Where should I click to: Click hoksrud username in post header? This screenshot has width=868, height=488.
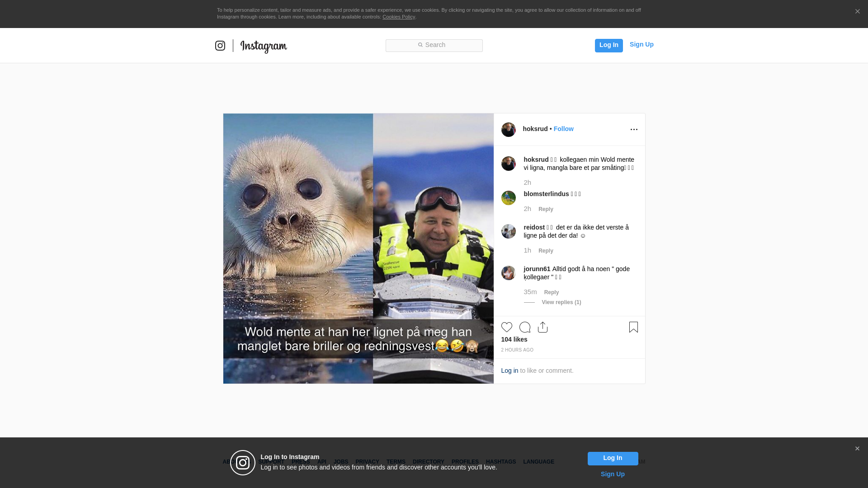click(x=535, y=129)
